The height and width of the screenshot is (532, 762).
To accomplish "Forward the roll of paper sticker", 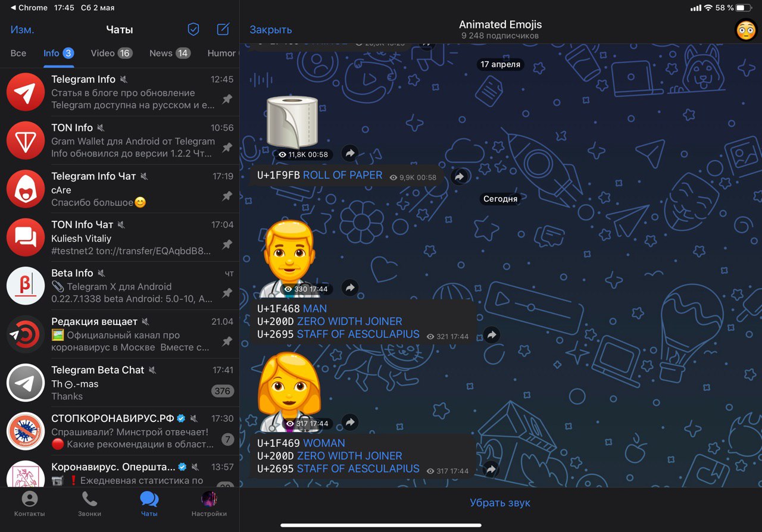I will tap(350, 154).
